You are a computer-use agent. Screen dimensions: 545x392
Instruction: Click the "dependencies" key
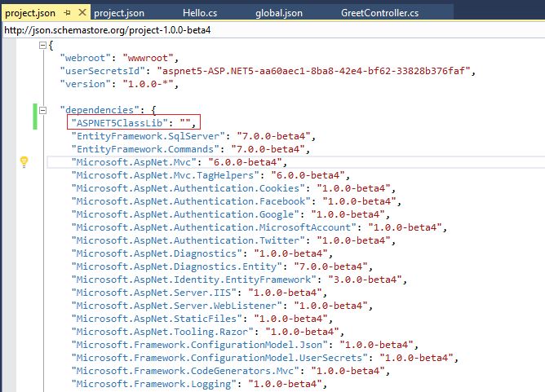point(100,110)
